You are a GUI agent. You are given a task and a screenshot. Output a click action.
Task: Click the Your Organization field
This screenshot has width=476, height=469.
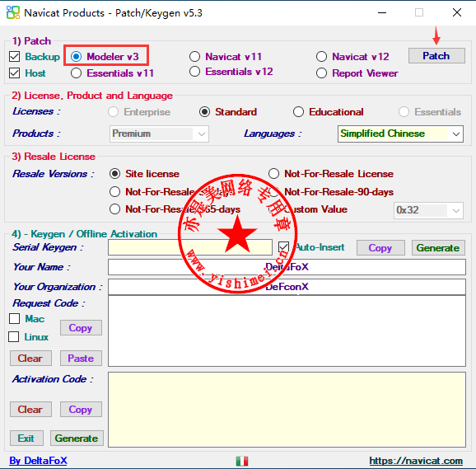pyautogui.click(x=287, y=287)
